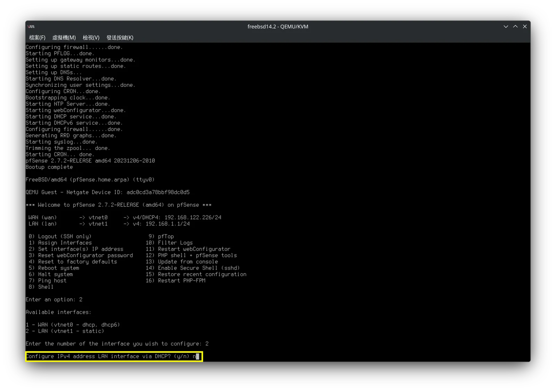The width and height of the screenshot is (556, 392).
Task: Click '3) Reset webConfigurator password'
Action: [81, 255]
